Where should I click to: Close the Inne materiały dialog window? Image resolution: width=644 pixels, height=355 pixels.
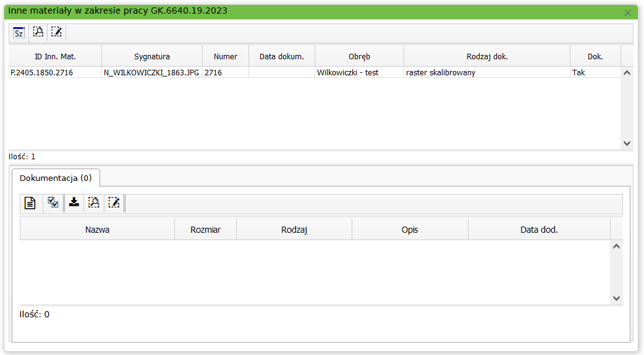point(628,12)
